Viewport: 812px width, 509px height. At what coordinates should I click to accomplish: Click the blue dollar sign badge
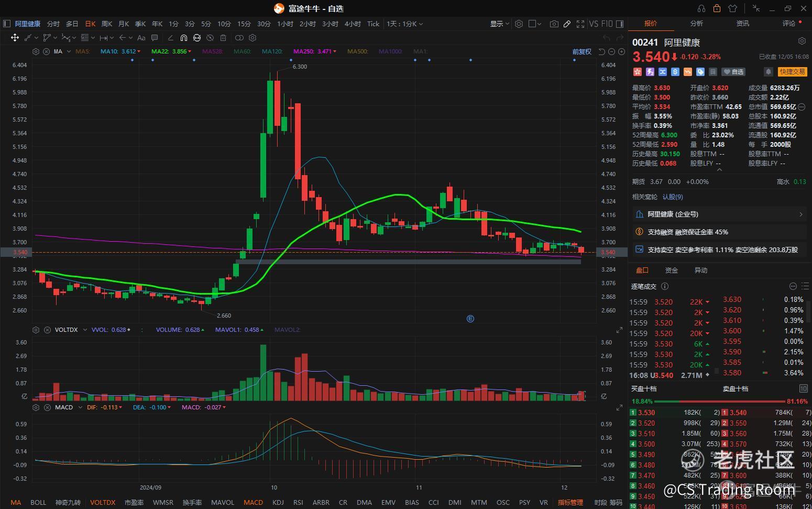point(675,72)
